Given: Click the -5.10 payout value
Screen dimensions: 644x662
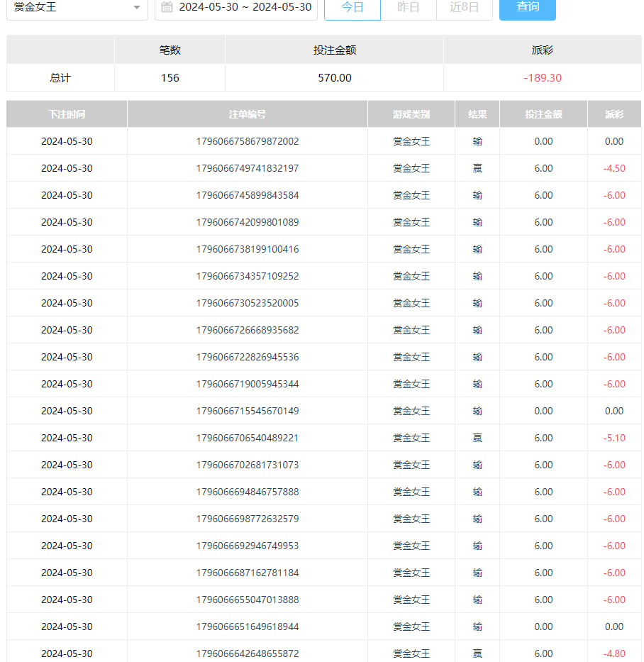Looking at the screenshot, I should tap(614, 438).
